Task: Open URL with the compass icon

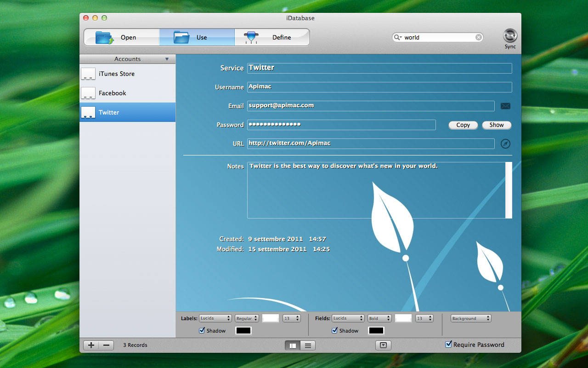Action: [505, 144]
